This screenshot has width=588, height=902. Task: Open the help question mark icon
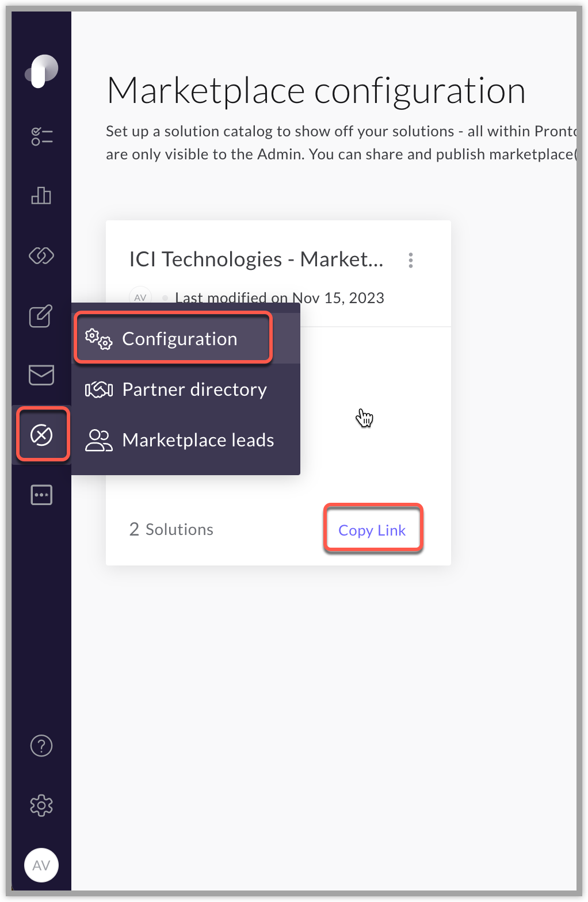pyautogui.click(x=41, y=746)
